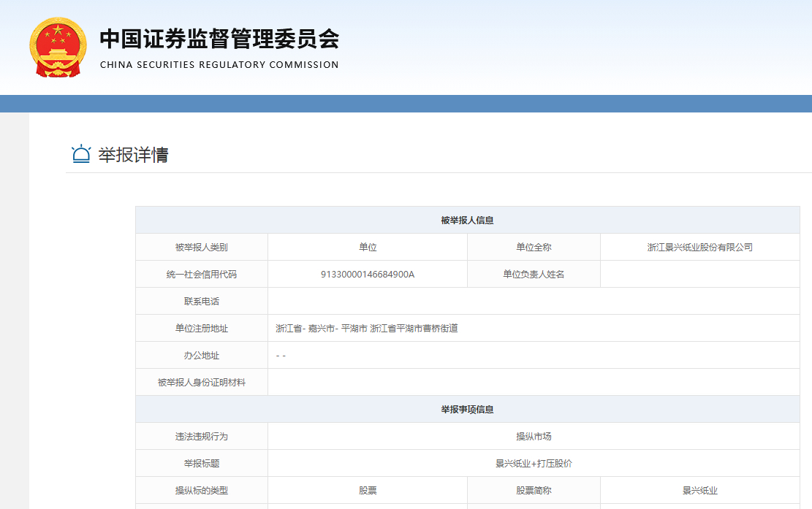Click the 联系电话 label cell
The width and height of the screenshot is (812, 509).
point(202,301)
